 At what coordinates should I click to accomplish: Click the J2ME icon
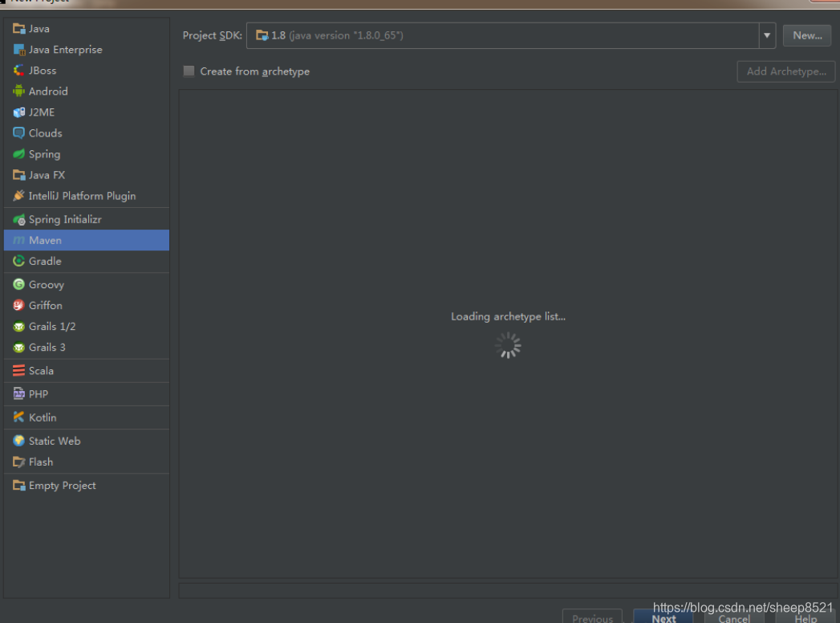click(x=18, y=112)
